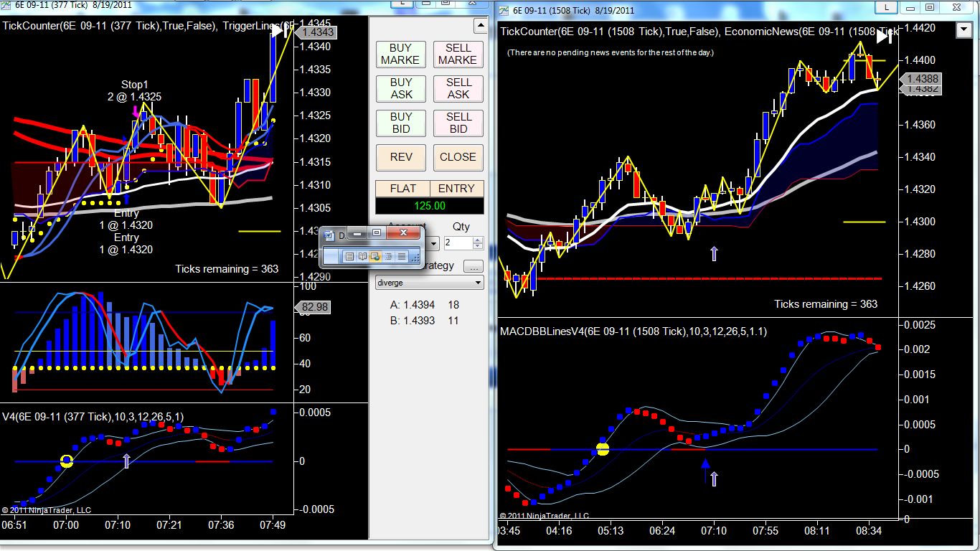Click the yellow circle on right MACD panel
The image size is (980, 551).
tap(603, 450)
